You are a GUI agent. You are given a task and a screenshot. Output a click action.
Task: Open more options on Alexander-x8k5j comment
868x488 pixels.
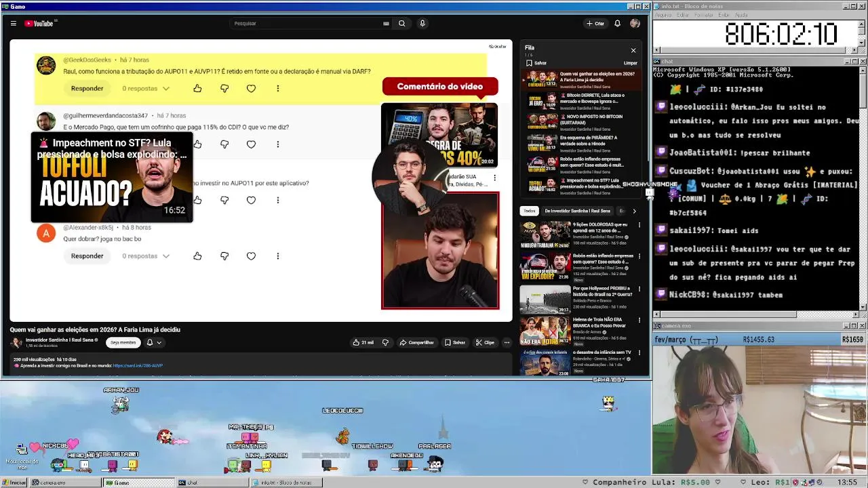tap(277, 256)
